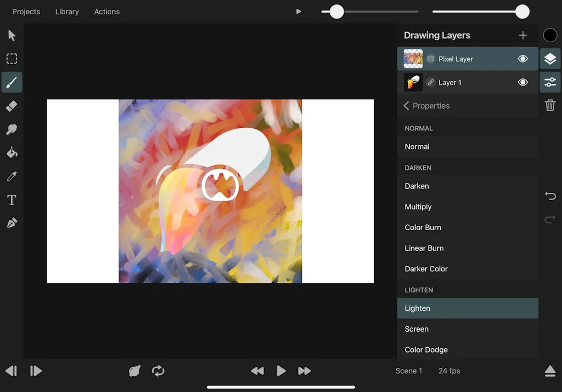The image size is (562, 392).
Task: Open the black color swatch
Action: click(550, 35)
